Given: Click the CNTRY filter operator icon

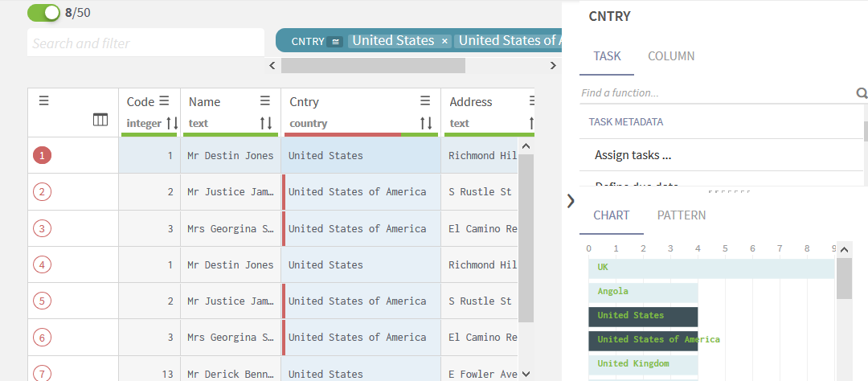Looking at the screenshot, I should [x=335, y=41].
